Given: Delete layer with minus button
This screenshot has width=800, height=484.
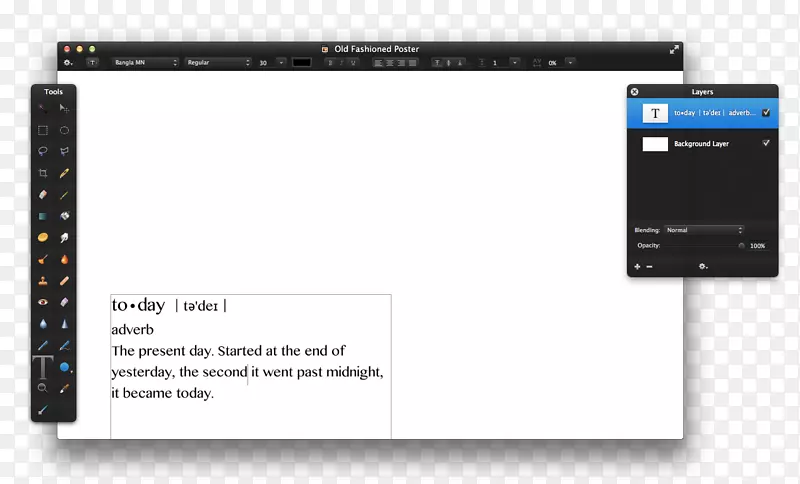Looking at the screenshot, I should pyautogui.click(x=649, y=266).
